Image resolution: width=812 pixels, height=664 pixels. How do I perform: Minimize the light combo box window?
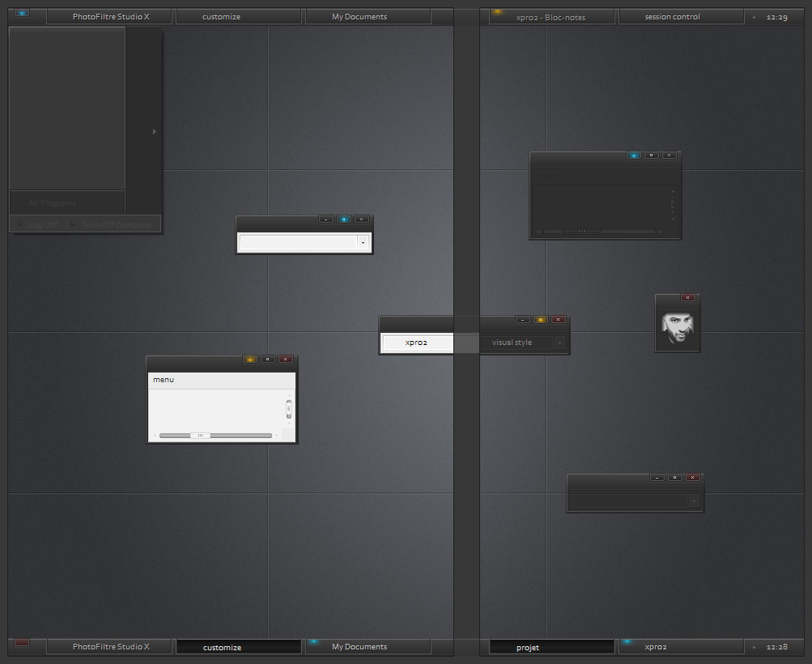pyautogui.click(x=325, y=219)
